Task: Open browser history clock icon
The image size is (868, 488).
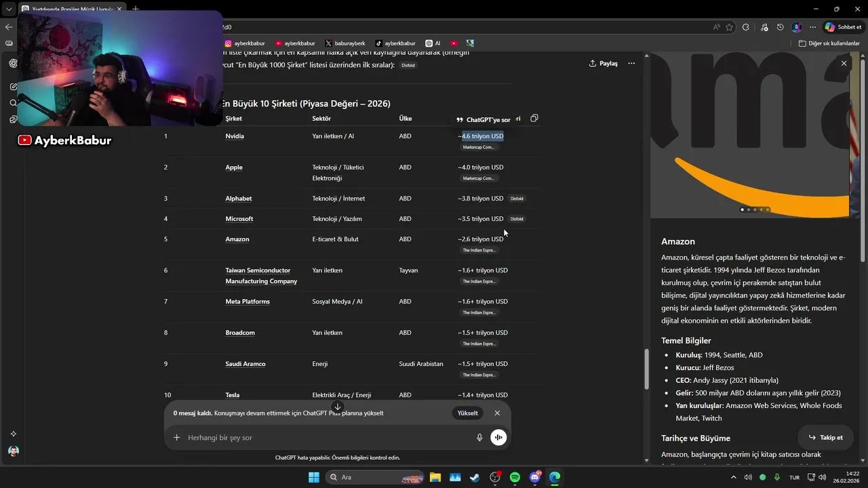Action: point(781,27)
